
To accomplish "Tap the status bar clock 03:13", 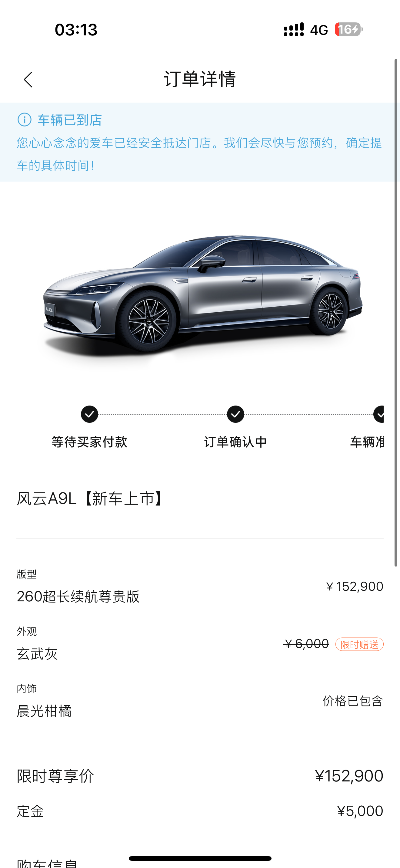I will (76, 30).
